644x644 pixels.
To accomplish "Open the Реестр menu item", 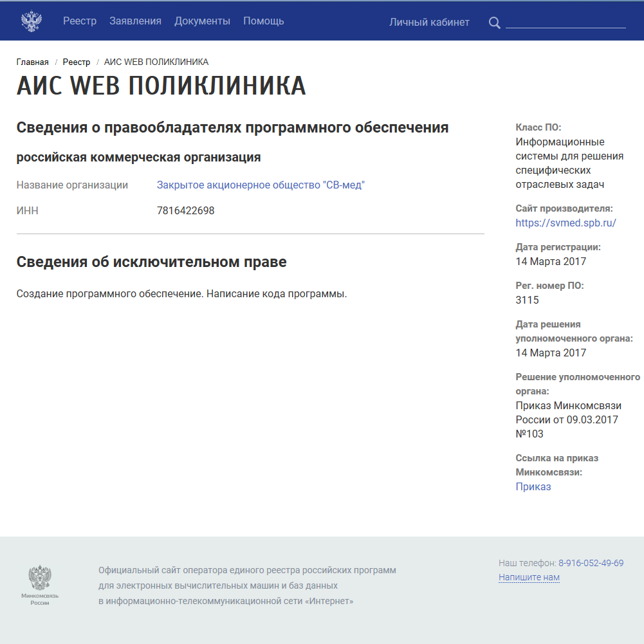I will pos(80,21).
